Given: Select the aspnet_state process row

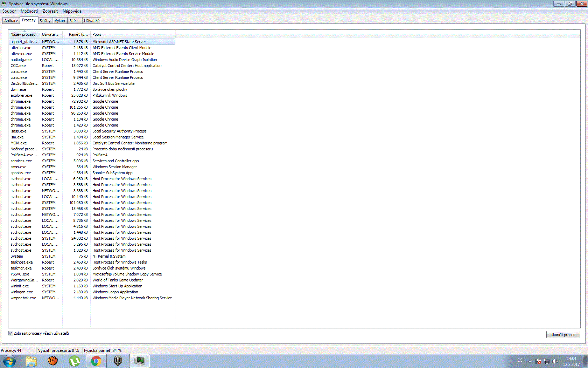Looking at the screenshot, I should click(92, 42).
